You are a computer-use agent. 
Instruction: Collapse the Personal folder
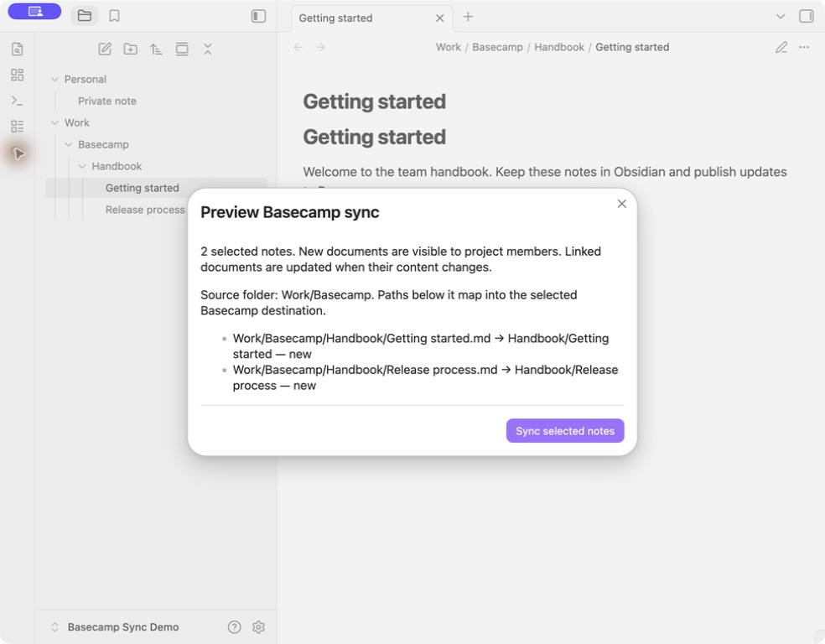point(54,80)
